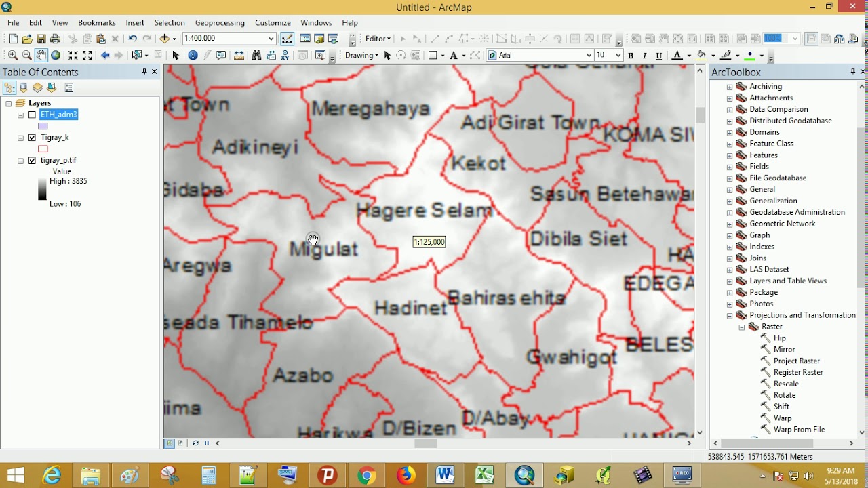Switch to List By Visibility view

click(x=37, y=87)
